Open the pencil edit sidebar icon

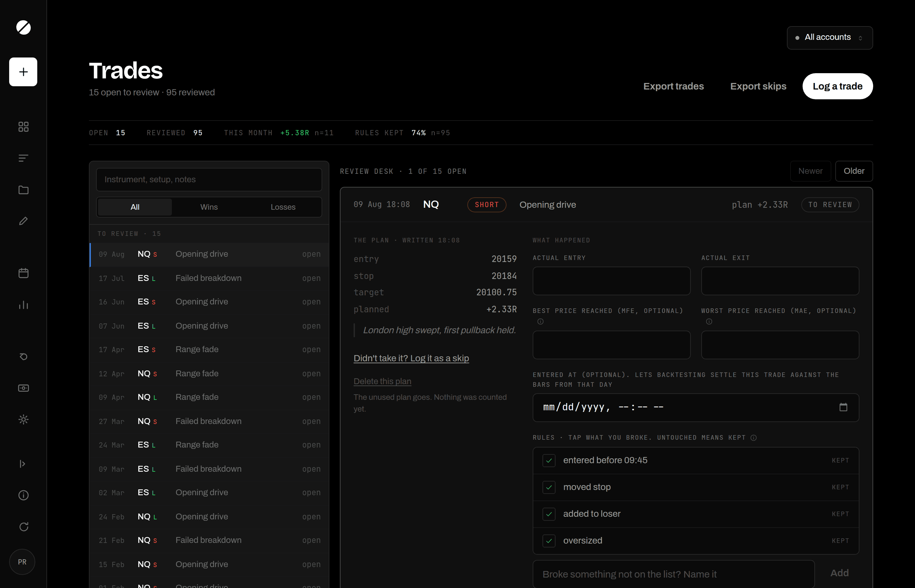[x=23, y=221]
